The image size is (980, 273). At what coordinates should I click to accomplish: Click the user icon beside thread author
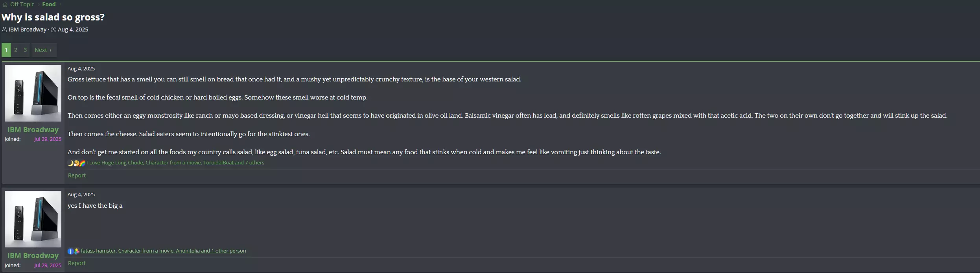[4, 30]
